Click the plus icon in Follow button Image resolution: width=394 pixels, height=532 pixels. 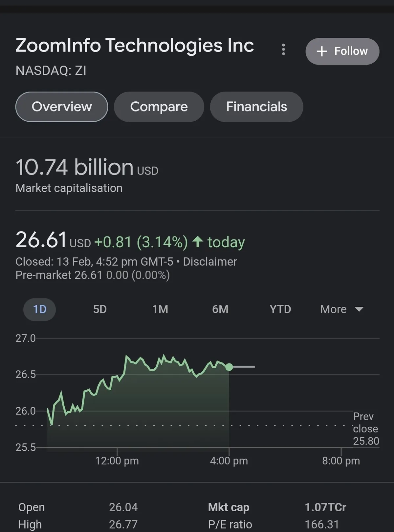coord(322,51)
